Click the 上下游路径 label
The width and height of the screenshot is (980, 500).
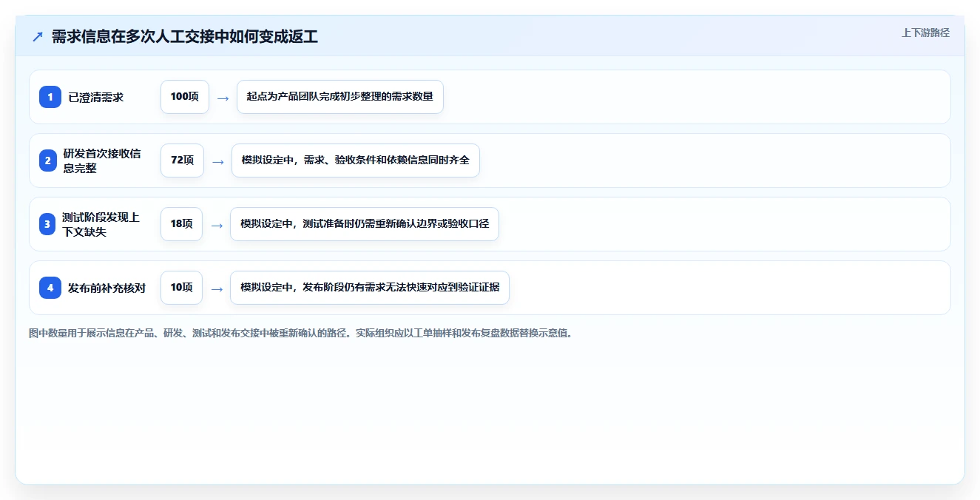pyautogui.click(x=925, y=33)
